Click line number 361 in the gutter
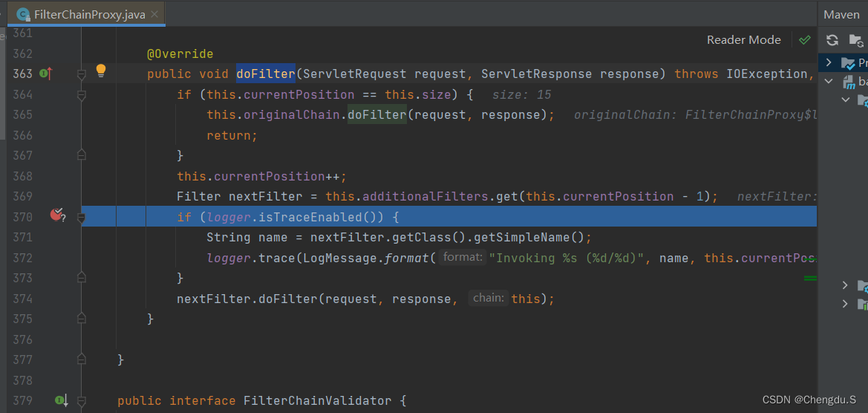Viewport: 868px width, 413px height. (23, 33)
